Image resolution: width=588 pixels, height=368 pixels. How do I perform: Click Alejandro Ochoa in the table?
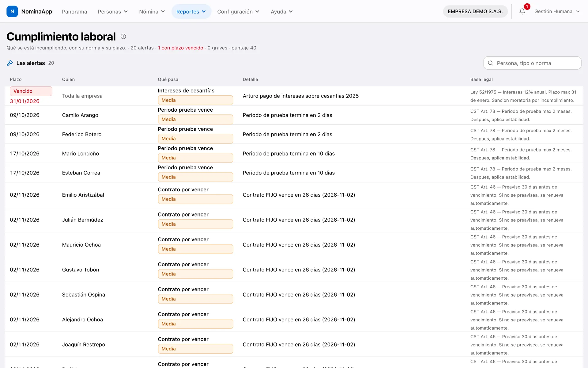(x=82, y=320)
